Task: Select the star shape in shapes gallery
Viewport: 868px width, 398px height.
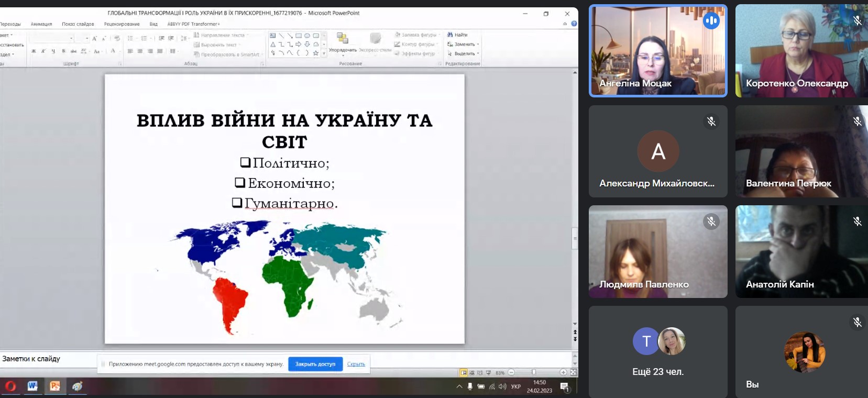Action: point(315,53)
